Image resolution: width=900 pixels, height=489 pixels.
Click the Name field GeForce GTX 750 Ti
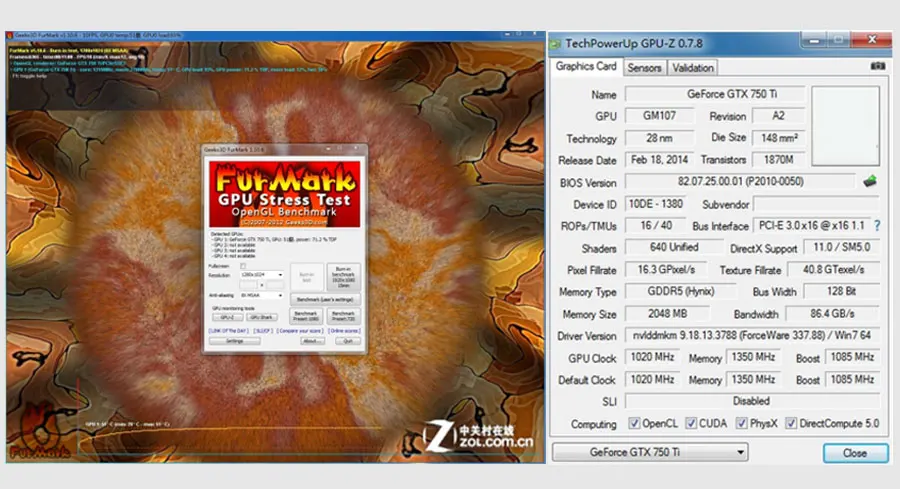715,94
